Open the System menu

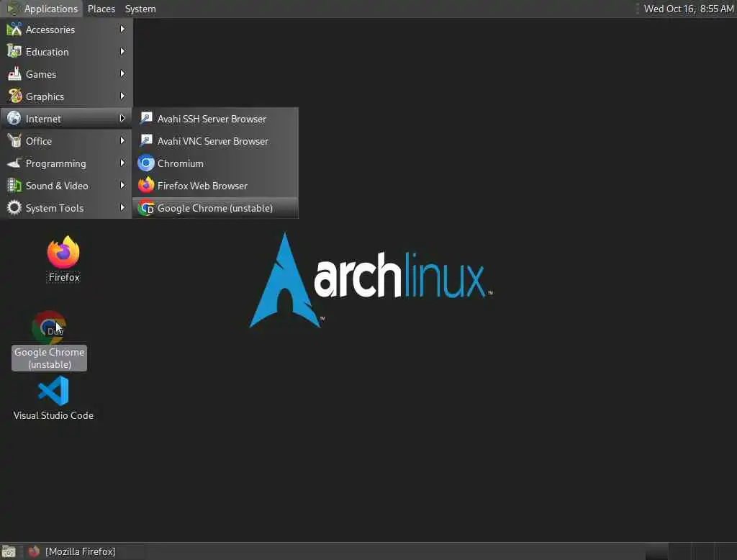click(140, 9)
